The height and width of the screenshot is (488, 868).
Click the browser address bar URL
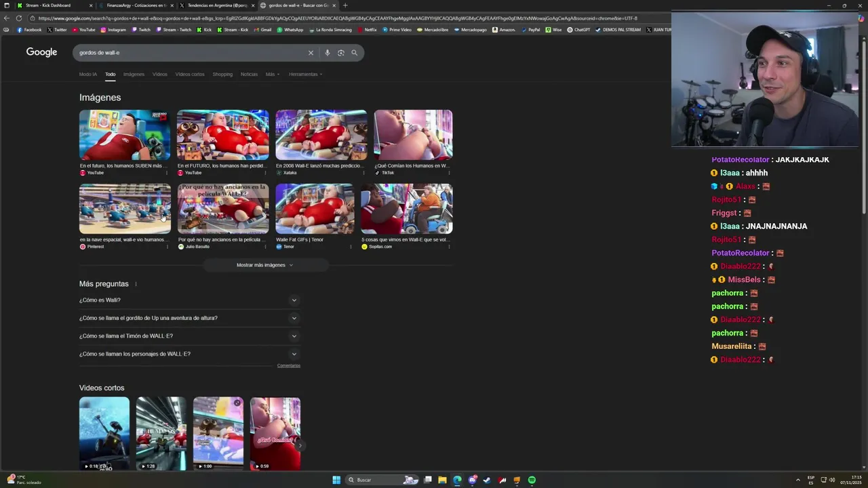coord(338,18)
